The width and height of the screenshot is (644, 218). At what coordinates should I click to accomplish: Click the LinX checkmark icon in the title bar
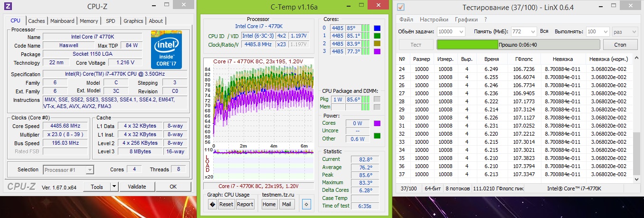[x=400, y=7]
